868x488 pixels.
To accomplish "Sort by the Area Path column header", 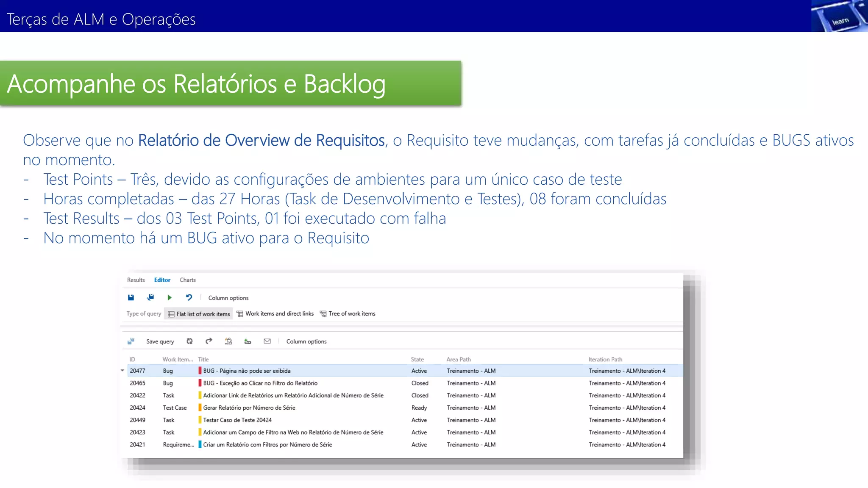I will point(459,359).
